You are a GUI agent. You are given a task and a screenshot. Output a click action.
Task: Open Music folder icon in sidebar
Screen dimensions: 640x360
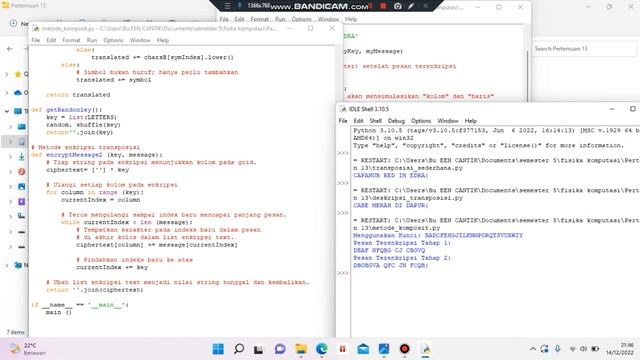(x=21, y=172)
